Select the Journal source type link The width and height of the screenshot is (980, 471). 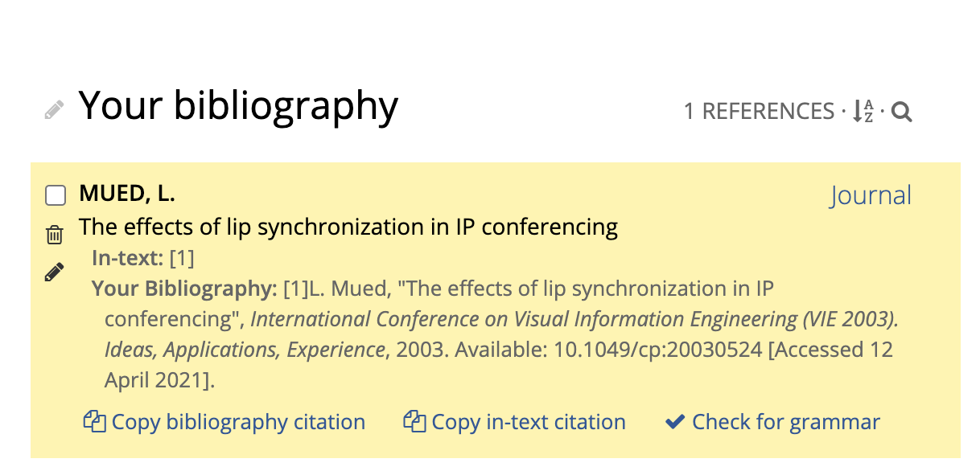point(871,195)
